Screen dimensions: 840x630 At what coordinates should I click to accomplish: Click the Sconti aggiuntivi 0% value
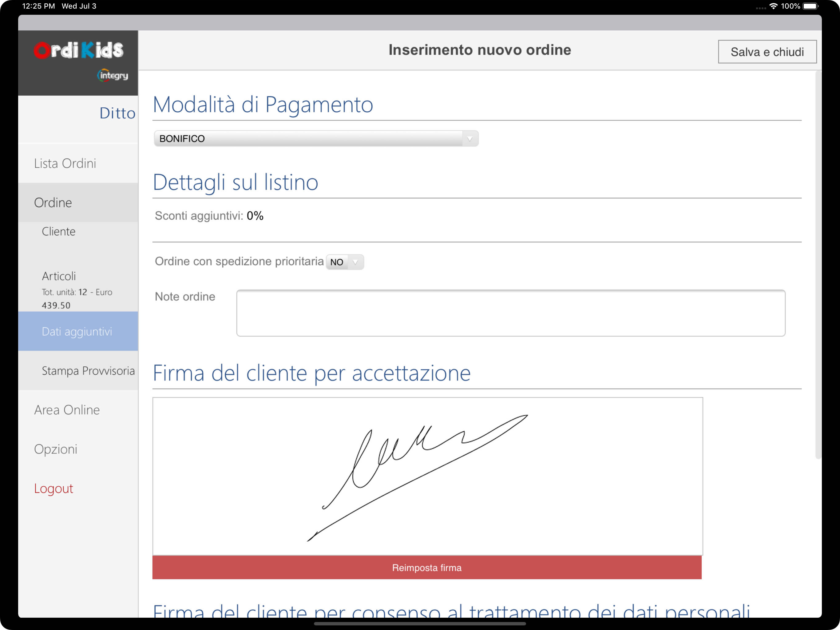[255, 216]
